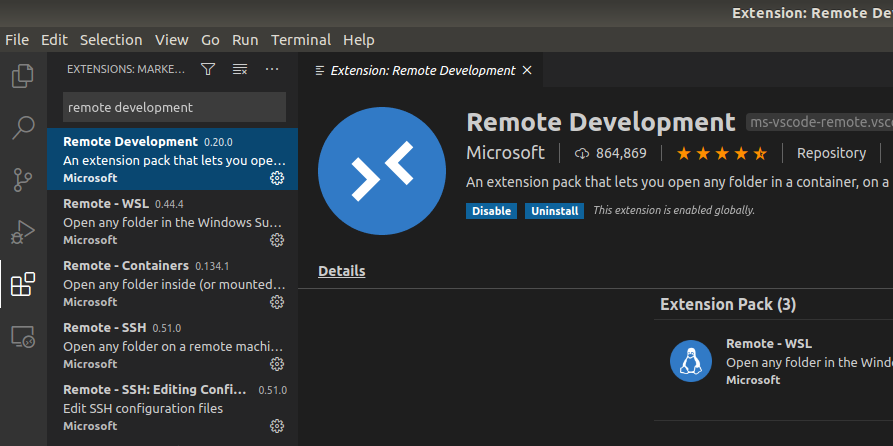This screenshot has height=446, width=893.
Task: Open the Go menu
Action: click(210, 40)
